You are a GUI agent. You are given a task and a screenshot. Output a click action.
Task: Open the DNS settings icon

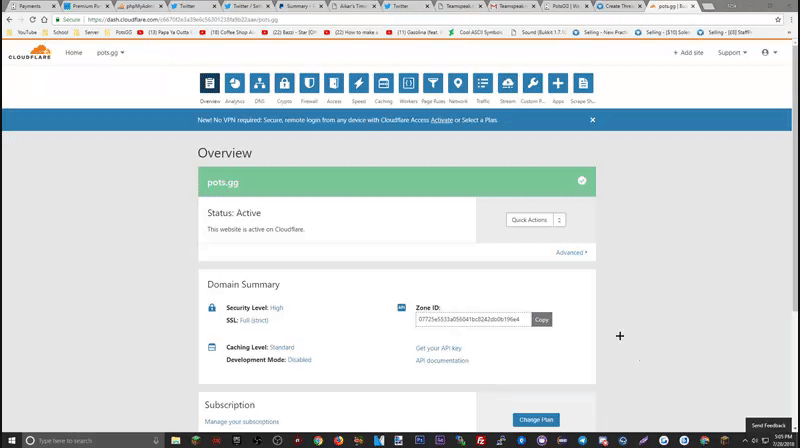260,83
